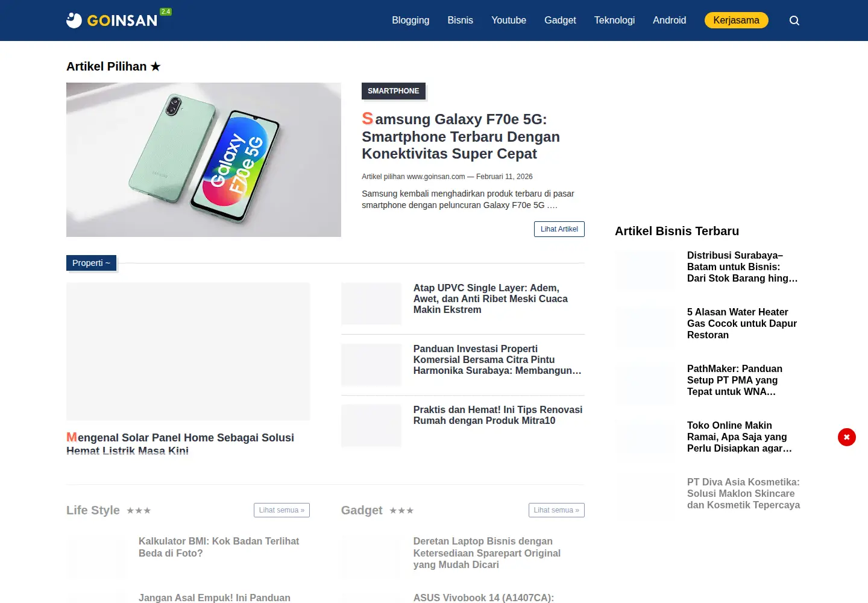This screenshot has width=868, height=603.
Task: Open the SMARTPHONE category tag
Action: click(x=394, y=91)
